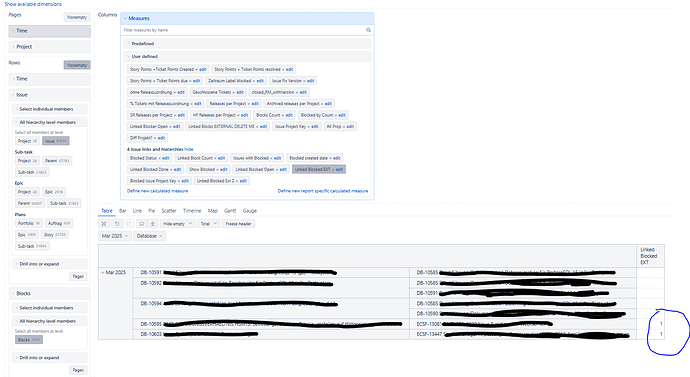The image size is (690, 377).
Task: Click the fullscreen expand icon in table toolbar
Action: point(104,224)
